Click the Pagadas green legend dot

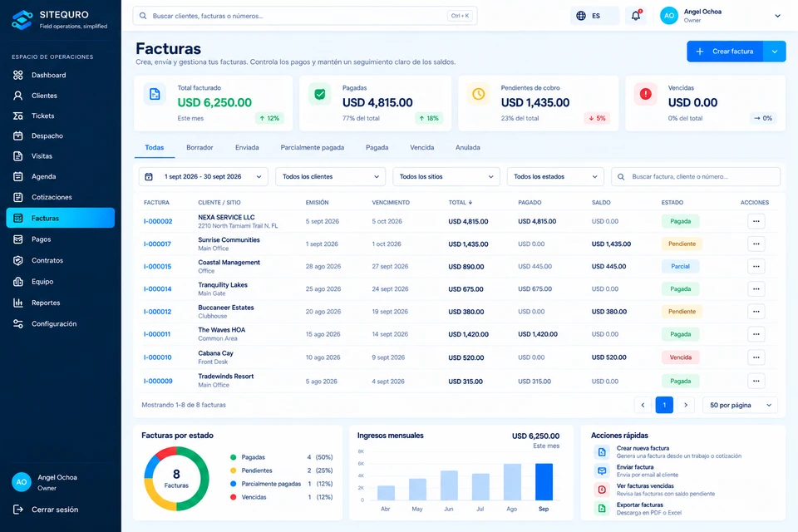pyautogui.click(x=233, y=457)
